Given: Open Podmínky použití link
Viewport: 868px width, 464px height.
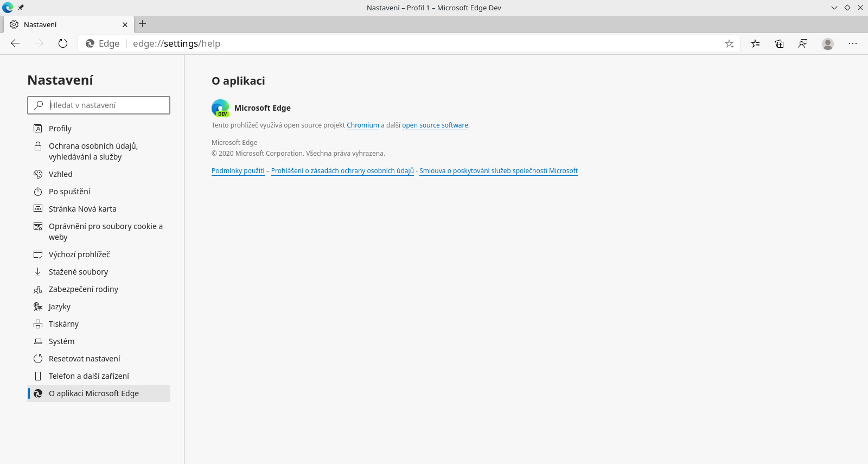Looking at the screenshot, I should coord(238,171).
